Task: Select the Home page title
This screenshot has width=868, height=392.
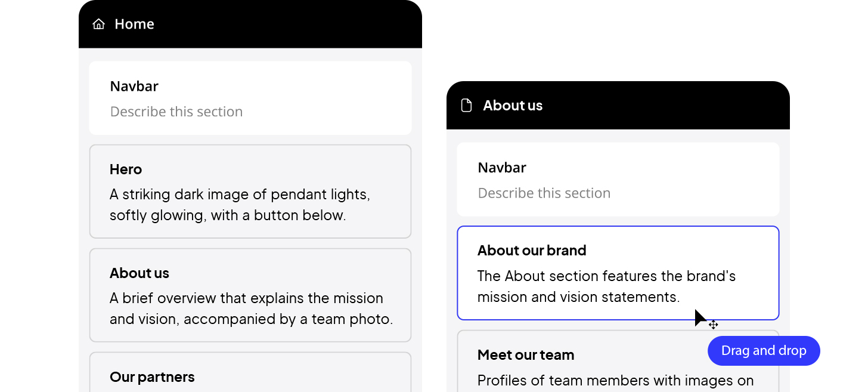Action: (134, 24)
